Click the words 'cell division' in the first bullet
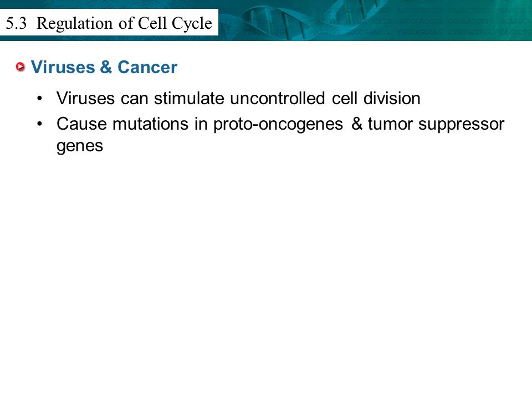Image resolution: width=532 pixels, height=399 pixels. 376,99
